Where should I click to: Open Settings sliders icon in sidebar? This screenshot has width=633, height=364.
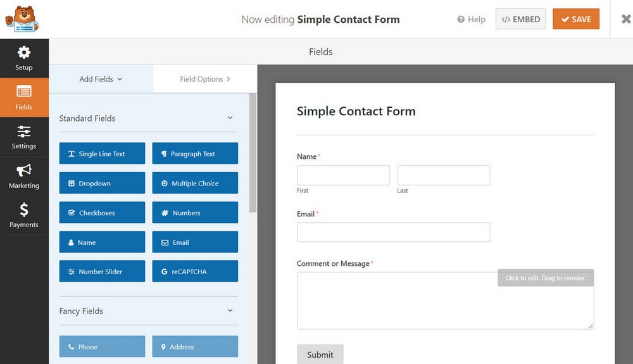(24, 132)
